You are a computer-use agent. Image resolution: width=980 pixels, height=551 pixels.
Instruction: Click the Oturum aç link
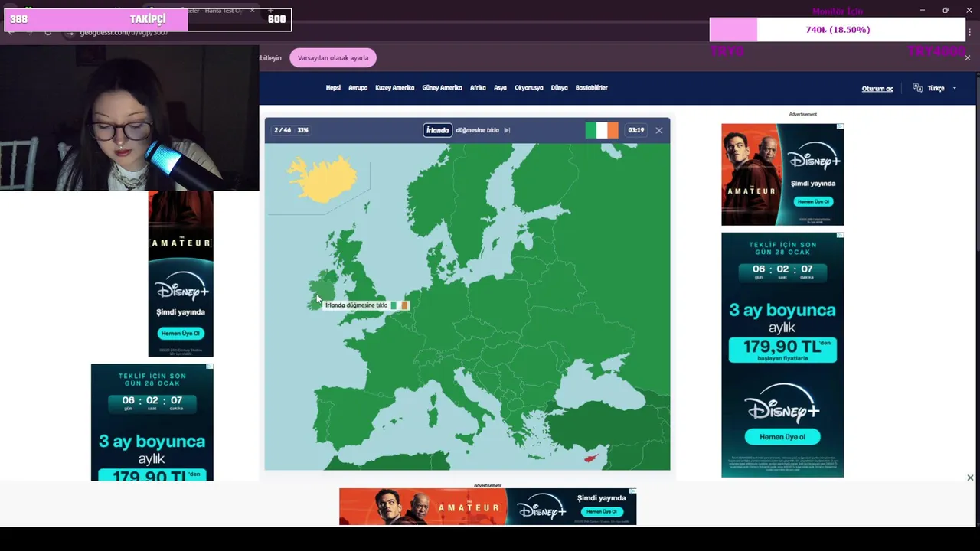coord(877,89)
